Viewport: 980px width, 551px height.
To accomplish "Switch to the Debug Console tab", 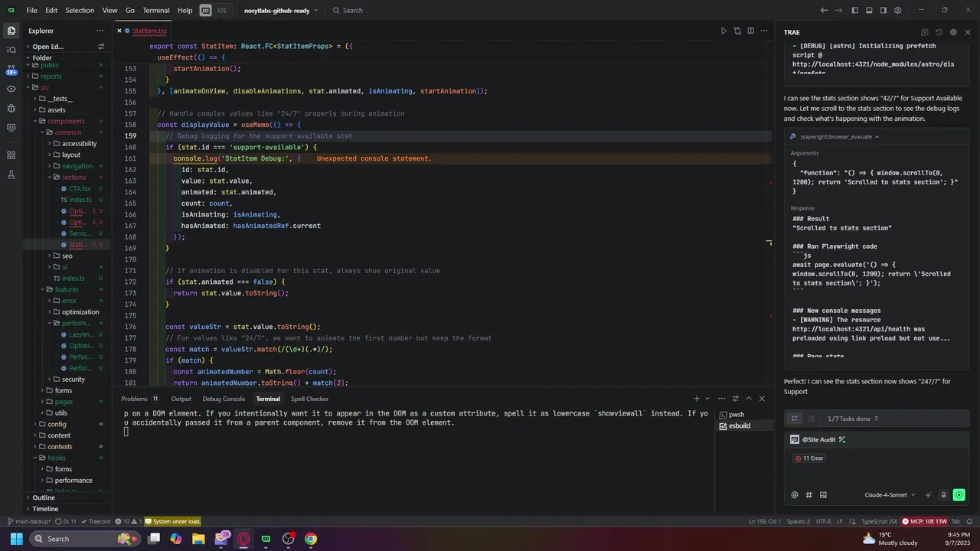I will pyautogui.click(x=224, y=399).
